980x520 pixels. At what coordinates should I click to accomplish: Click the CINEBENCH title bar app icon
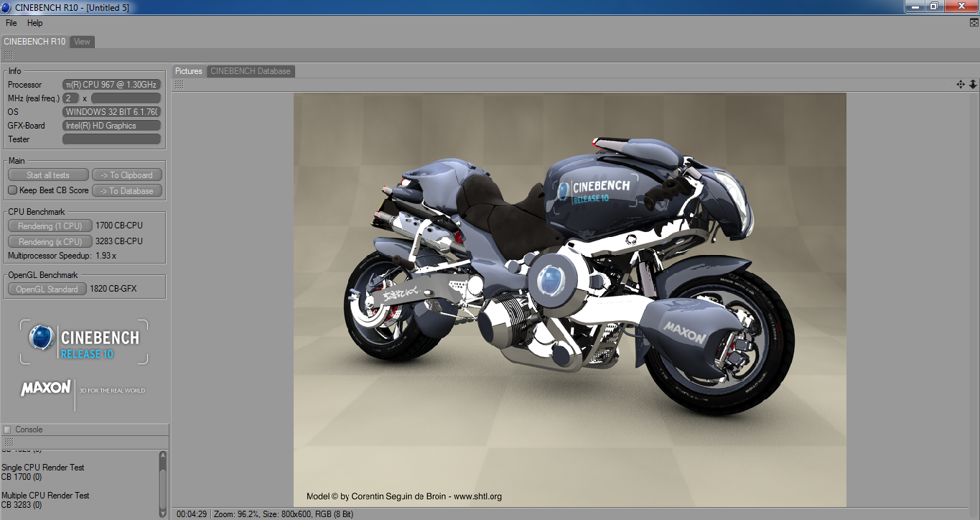point(7,7)
